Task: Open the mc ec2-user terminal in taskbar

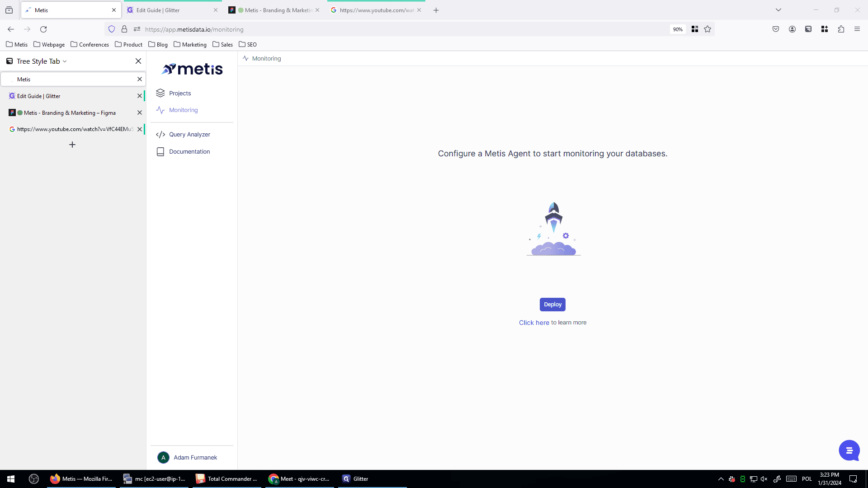Action: point(154,479)
